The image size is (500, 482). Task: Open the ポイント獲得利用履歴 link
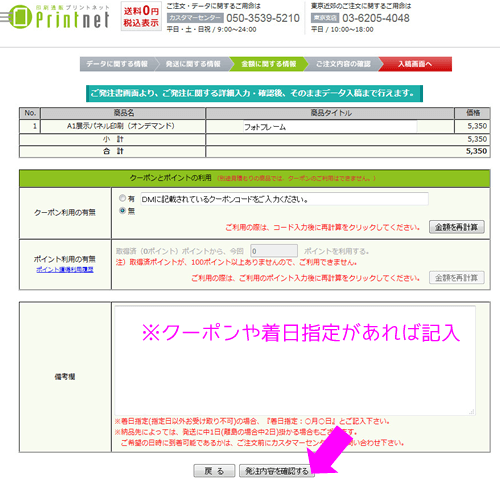65,269
